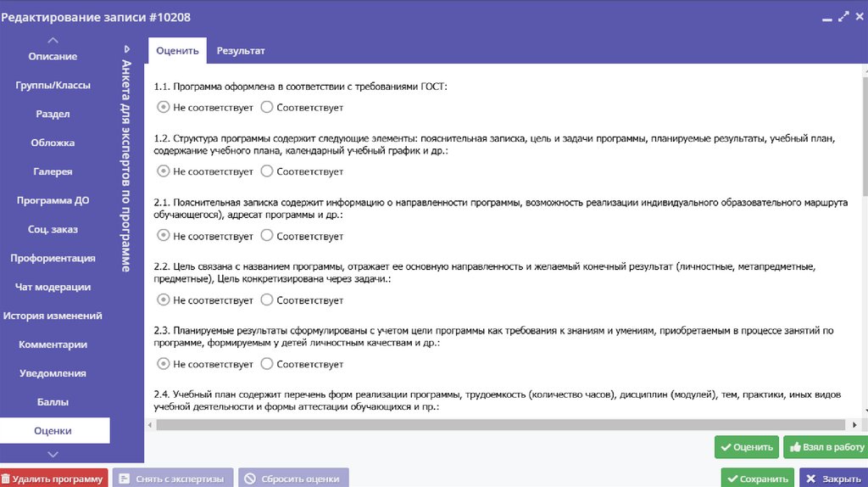Open the Оценки section
This screenshot has width=868, height=487.
53,430
